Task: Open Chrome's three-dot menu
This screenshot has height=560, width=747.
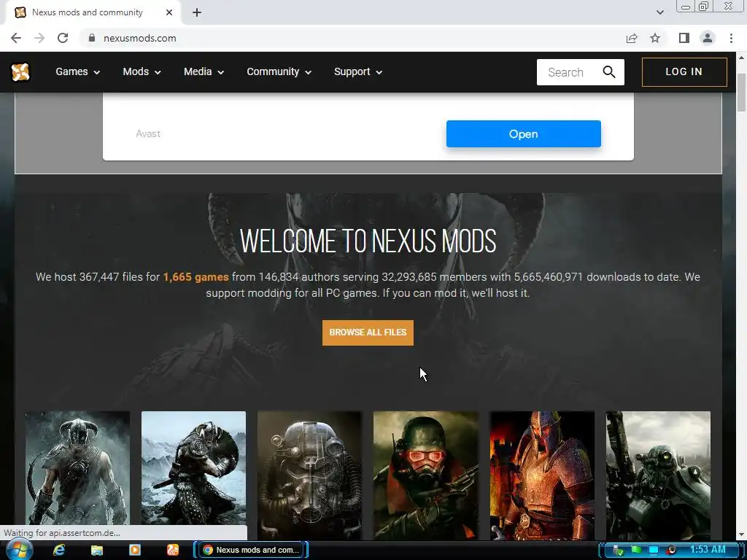Action: pyautogui.click(x=731, y=38)
